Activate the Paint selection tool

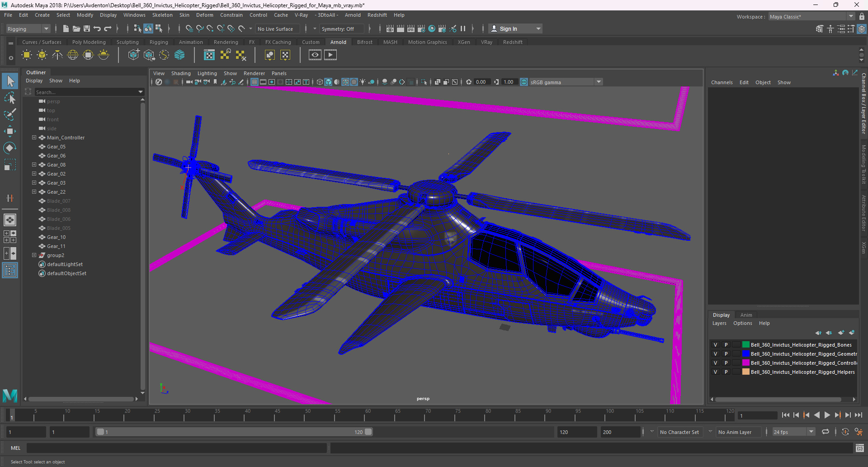10,114
